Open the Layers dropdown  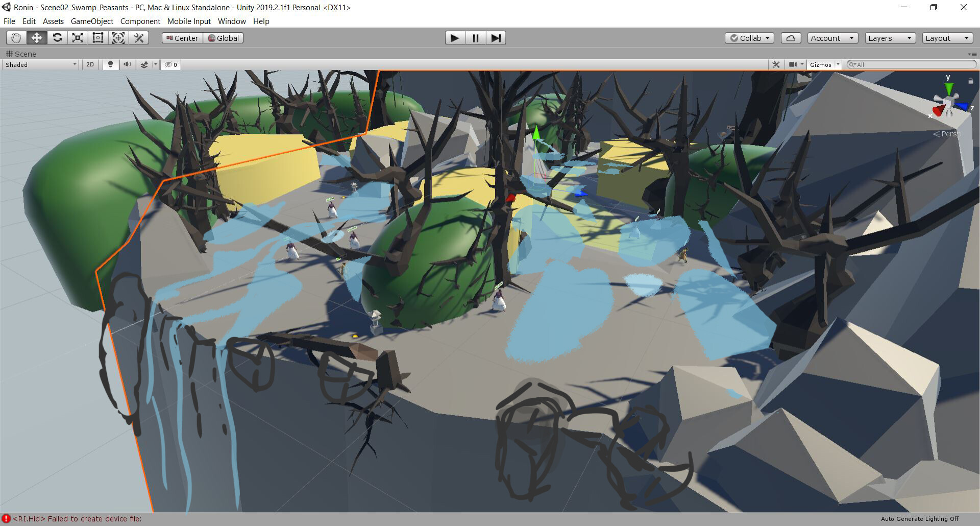(x=889, y=38)
